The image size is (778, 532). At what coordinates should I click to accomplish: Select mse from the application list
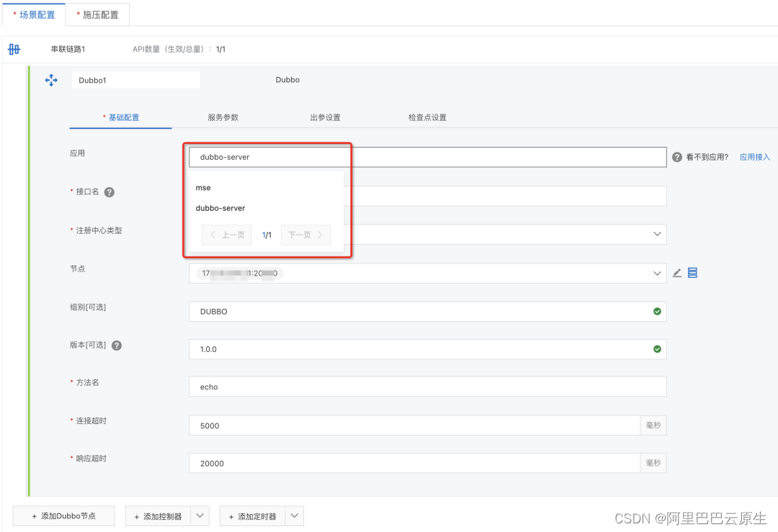click(x=267, y=187)
